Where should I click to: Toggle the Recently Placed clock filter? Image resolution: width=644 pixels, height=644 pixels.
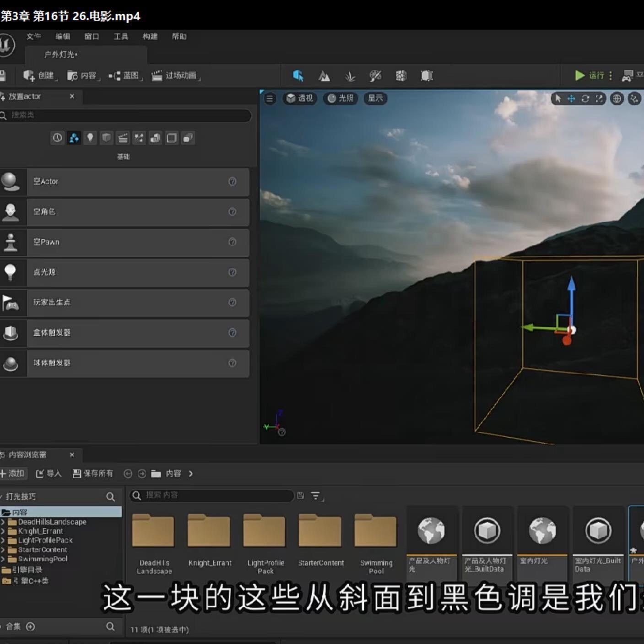click(57, 138)
